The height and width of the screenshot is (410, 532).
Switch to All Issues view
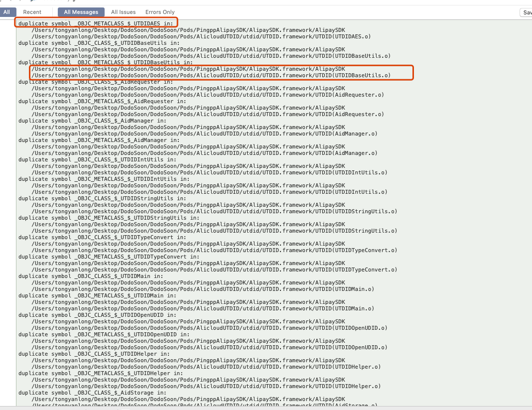[x=123, y=12]
